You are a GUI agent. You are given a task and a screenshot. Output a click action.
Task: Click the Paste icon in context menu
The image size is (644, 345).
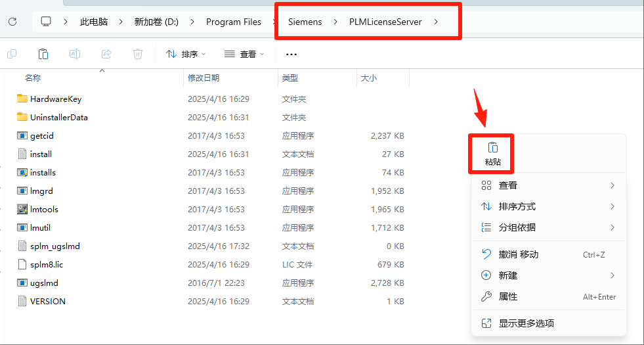(492, 148)
